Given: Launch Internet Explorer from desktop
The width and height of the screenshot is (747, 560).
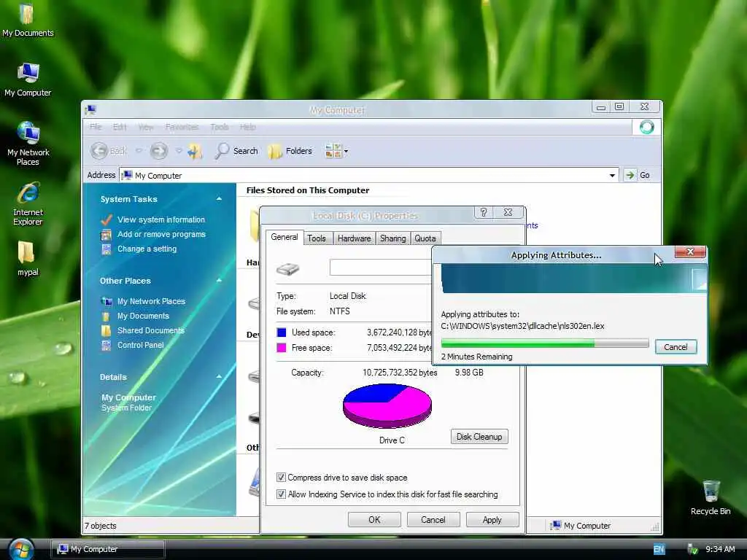Looking at the screenshot, I should pos(28,203).
